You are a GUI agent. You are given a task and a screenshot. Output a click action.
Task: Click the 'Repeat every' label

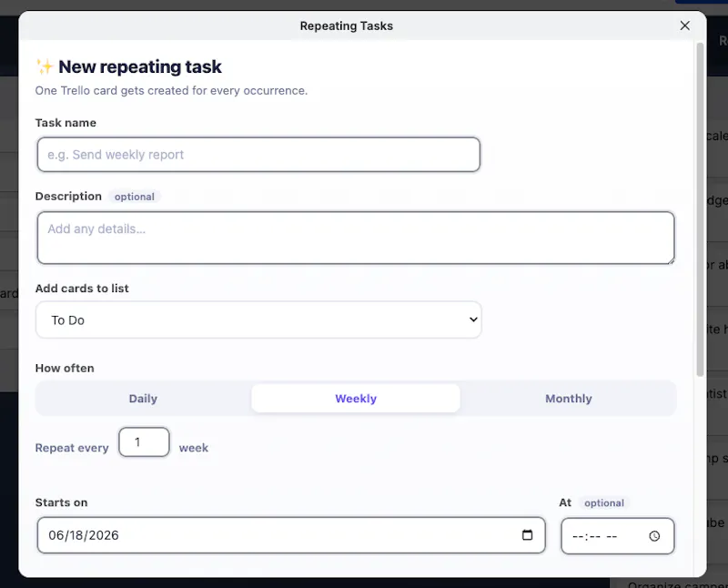[72, 448]
